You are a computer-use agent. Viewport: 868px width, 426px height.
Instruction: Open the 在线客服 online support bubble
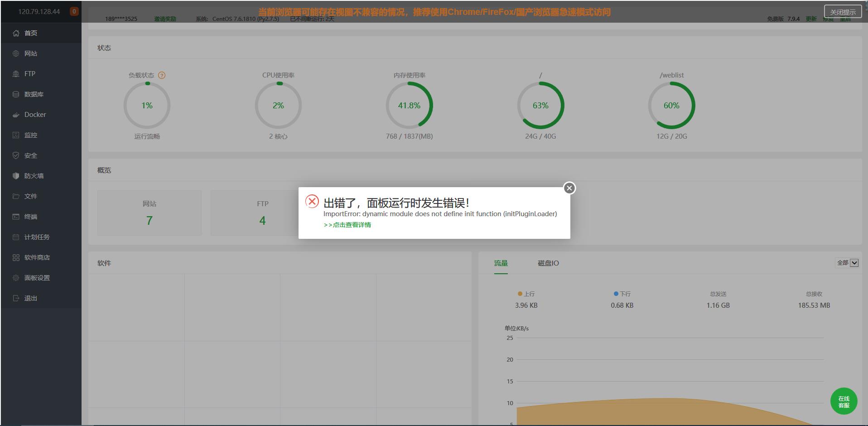(844, 402)
